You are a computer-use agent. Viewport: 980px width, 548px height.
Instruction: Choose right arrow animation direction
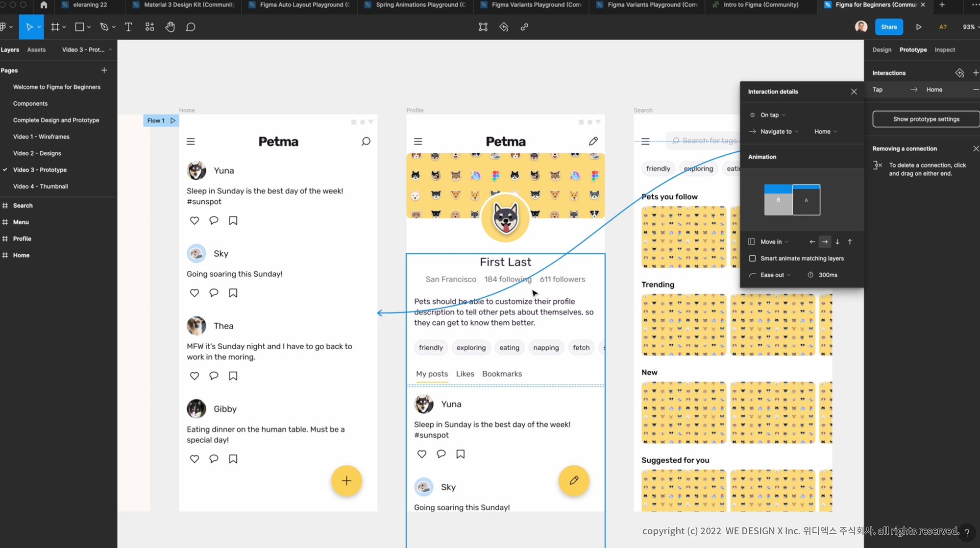tap(825, 241)
